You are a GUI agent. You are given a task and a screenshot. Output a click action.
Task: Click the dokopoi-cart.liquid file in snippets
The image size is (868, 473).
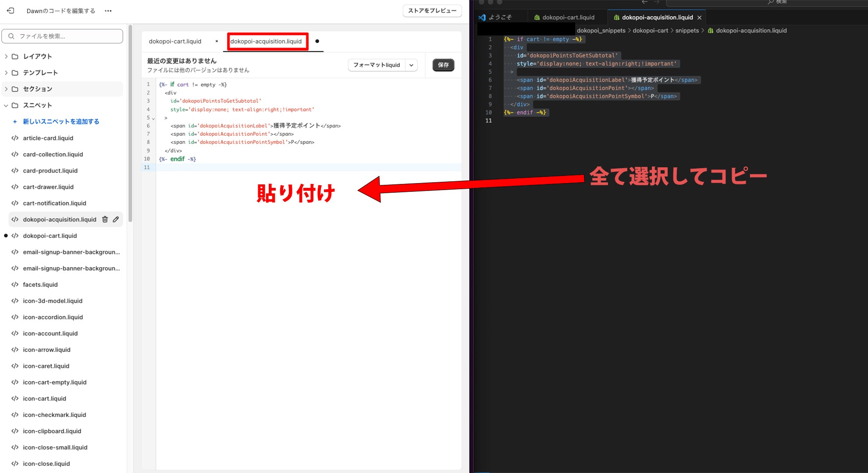click(50, 235)
